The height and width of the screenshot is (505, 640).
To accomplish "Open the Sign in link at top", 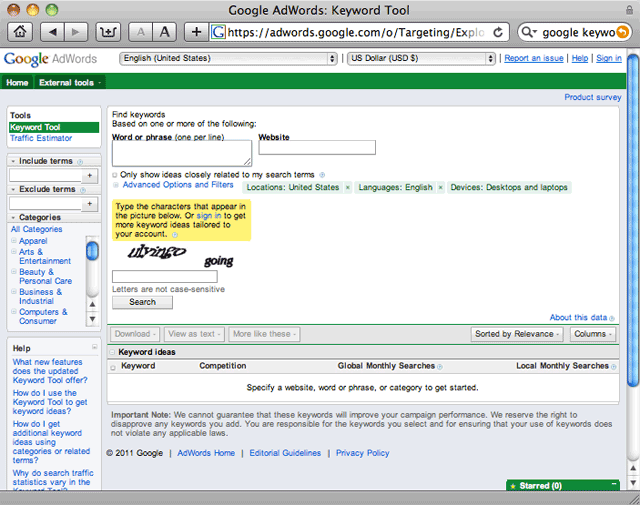I will (609, 58).
